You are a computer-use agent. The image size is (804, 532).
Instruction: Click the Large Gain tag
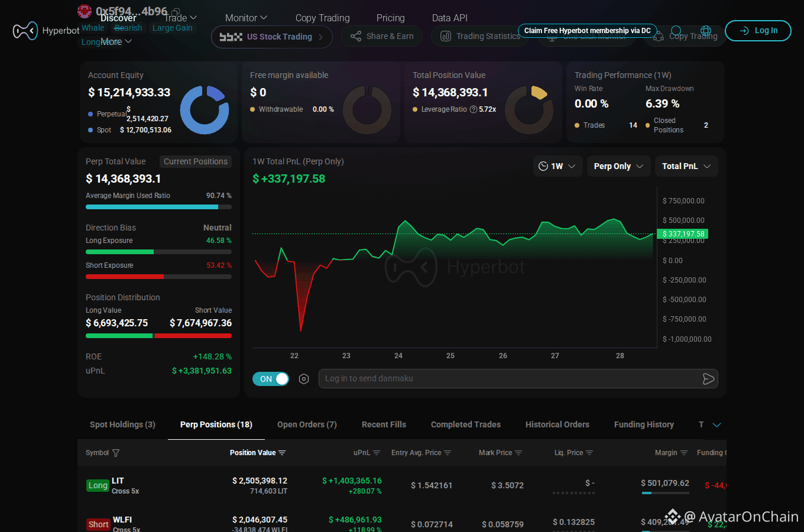(x=172, y=28)
